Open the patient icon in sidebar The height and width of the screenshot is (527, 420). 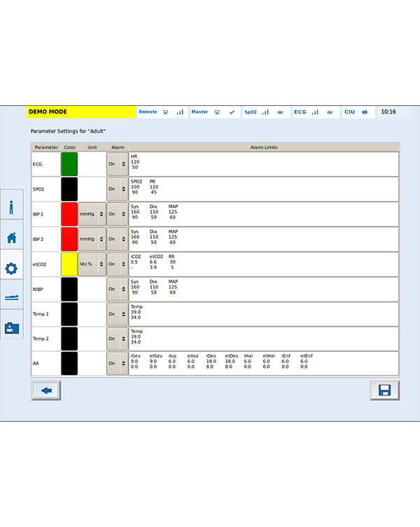click(x=11, y=207)
